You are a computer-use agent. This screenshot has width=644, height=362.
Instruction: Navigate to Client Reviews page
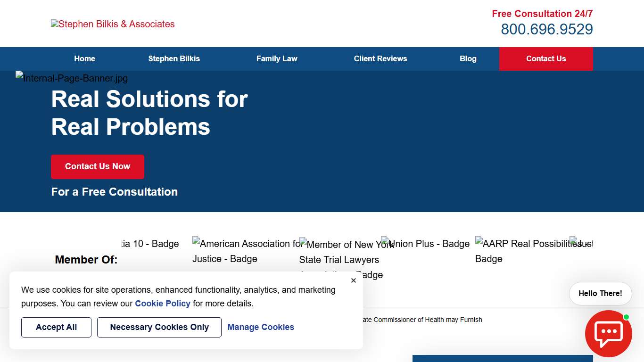[x=380, y=59]
